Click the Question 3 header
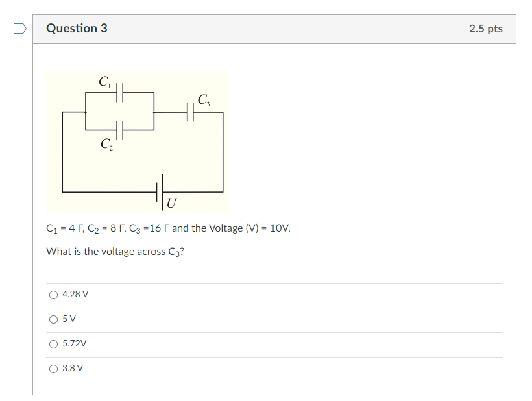This screenshot has width=532, height=401. [78, 28]
